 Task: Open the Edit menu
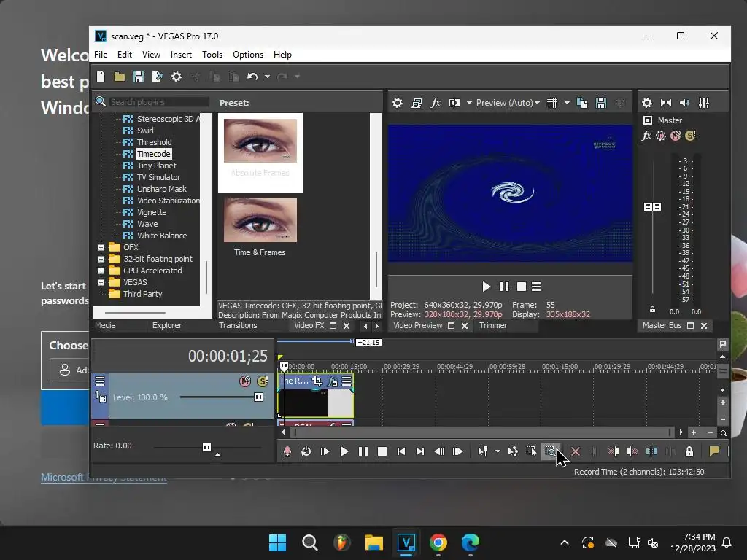[x=124, y=55]
